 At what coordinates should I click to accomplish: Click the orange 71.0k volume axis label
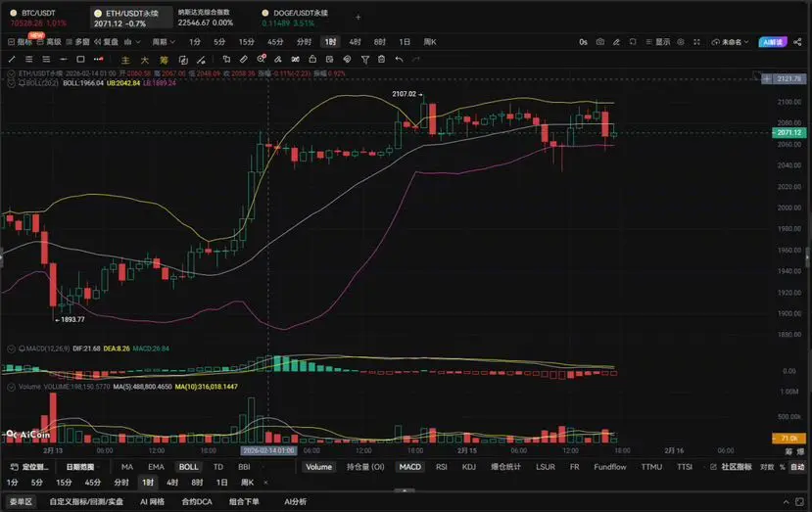(x=788, y=438)
